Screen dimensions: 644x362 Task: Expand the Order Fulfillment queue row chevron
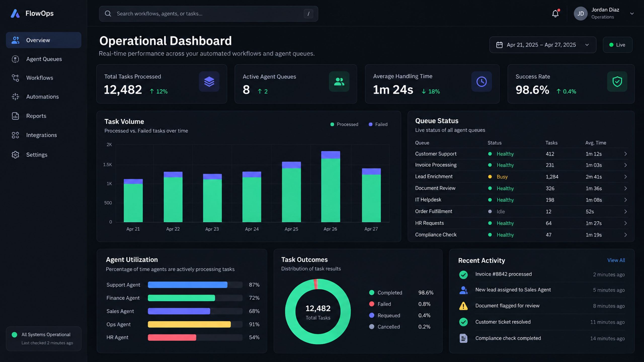(625, 211)
